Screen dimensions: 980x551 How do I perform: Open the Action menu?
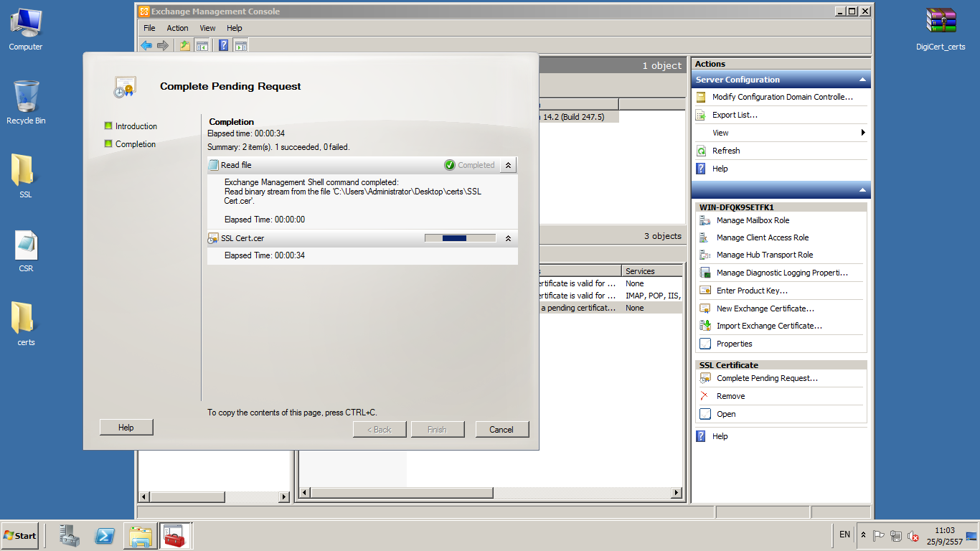click(177, 28)
